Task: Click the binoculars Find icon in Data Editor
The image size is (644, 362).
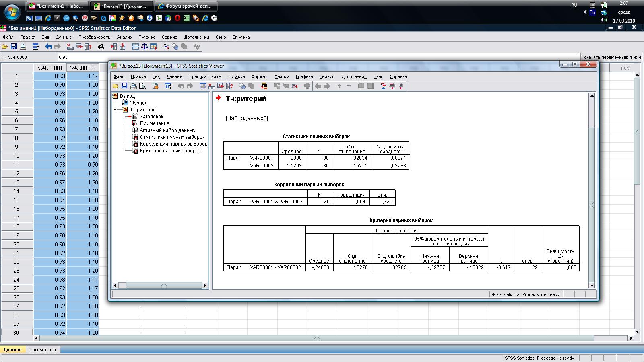Action: click(101, 47)
